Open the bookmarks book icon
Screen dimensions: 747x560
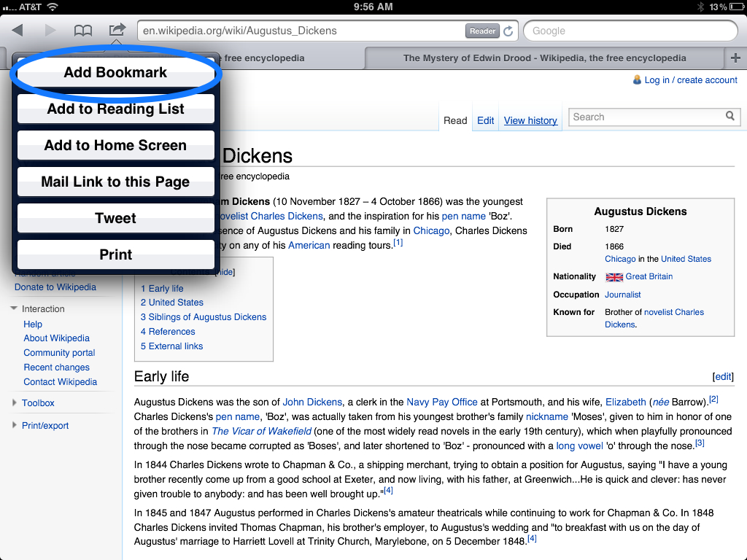(x=83, y=31)
